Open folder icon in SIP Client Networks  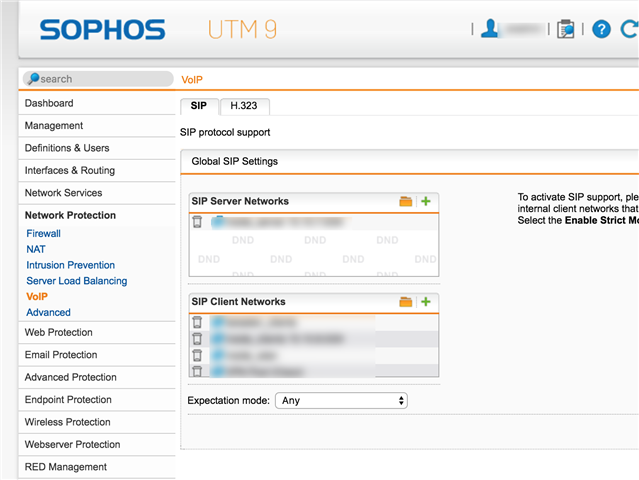coord(405,302)
